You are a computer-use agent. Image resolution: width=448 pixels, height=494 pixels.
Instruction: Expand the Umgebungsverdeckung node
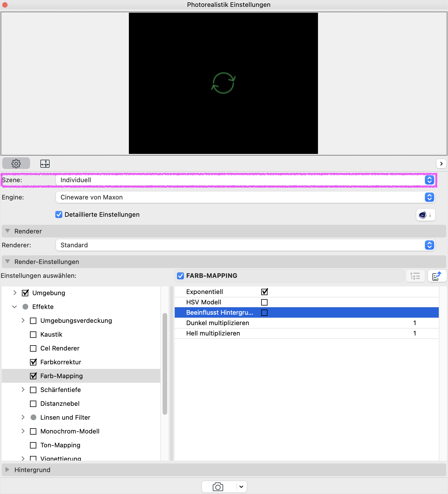(23, 320)
